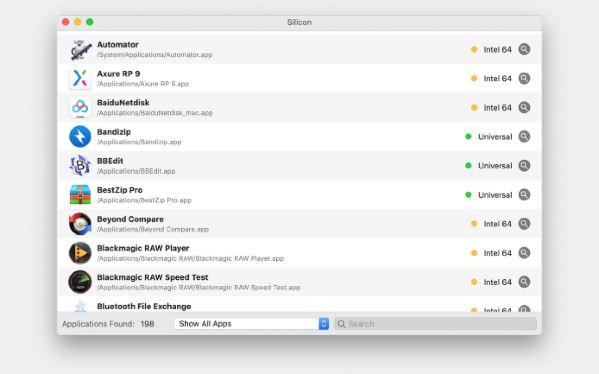Click the /Applications/BaiduNetdisk_mac.app path

[x=155, y=113]
